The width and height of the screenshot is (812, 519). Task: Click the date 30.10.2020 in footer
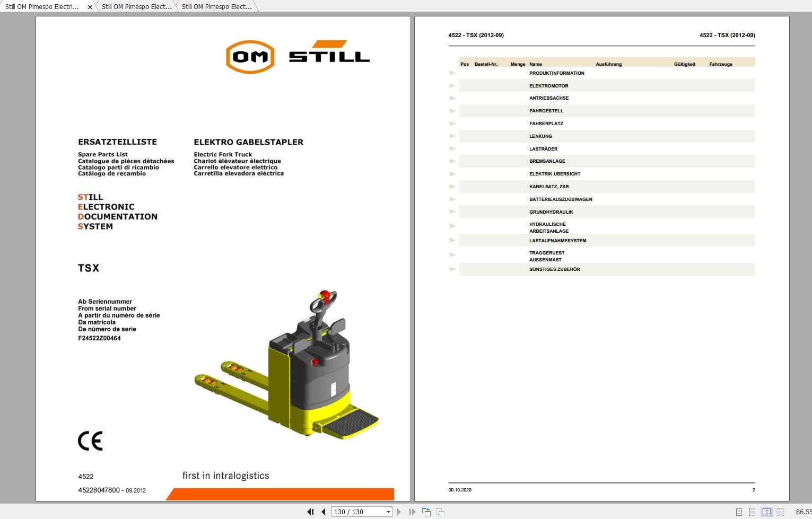(460, 490)
